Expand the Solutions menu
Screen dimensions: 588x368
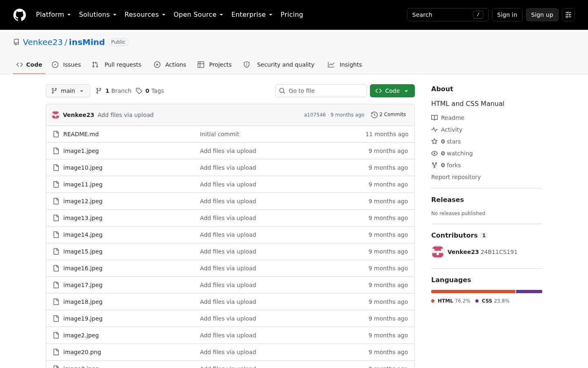[x=98, y=15]
